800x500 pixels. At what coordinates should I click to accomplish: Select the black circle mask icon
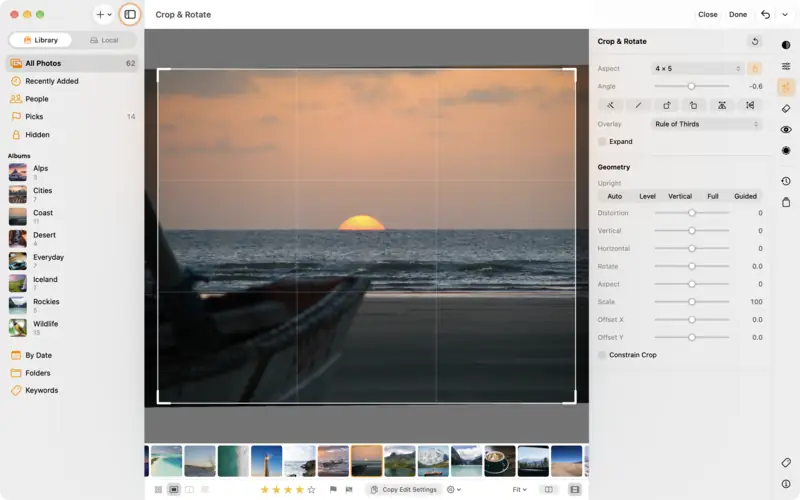[786, 151]
